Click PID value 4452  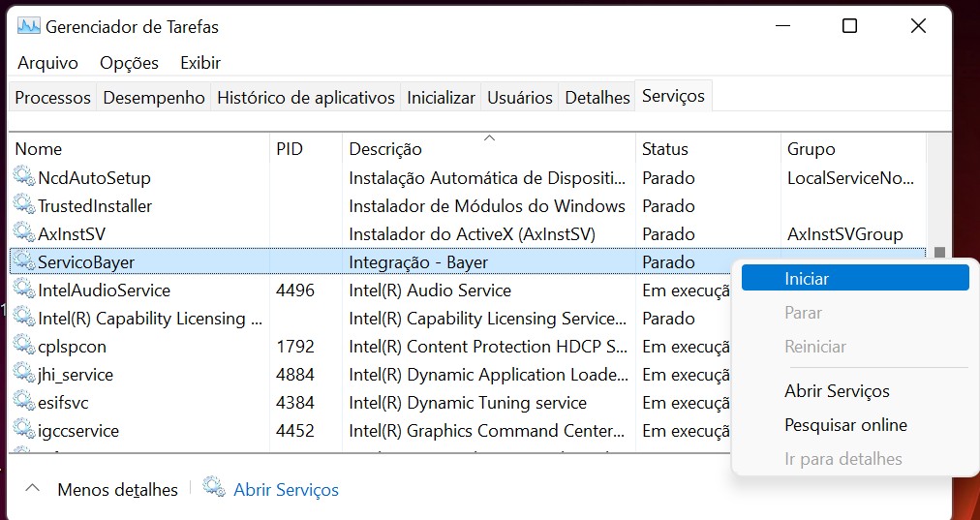(295, 431)
